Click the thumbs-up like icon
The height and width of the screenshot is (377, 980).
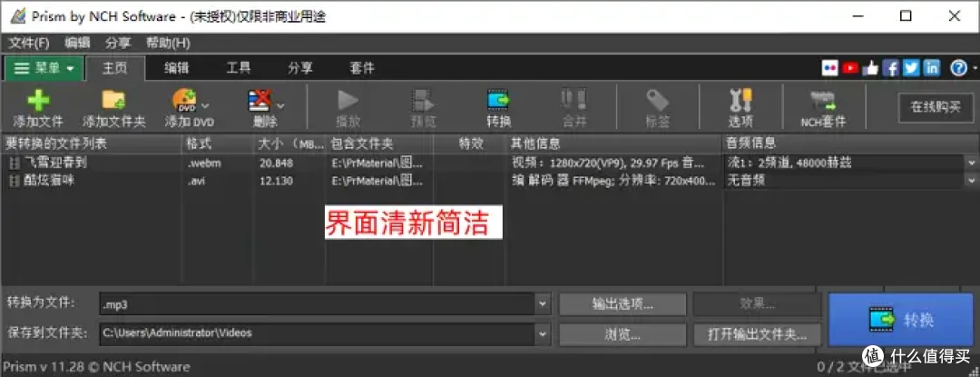pyautogui.click(x=870, y=67)
